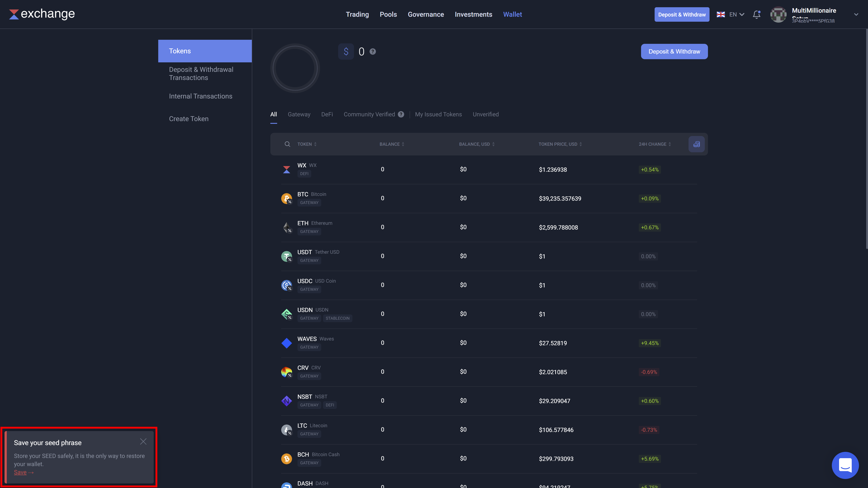The height and width of the screenshot is (488, 868).
Task: Click the ETH price $2,599.788008
Action: click(x=558, y=227)
